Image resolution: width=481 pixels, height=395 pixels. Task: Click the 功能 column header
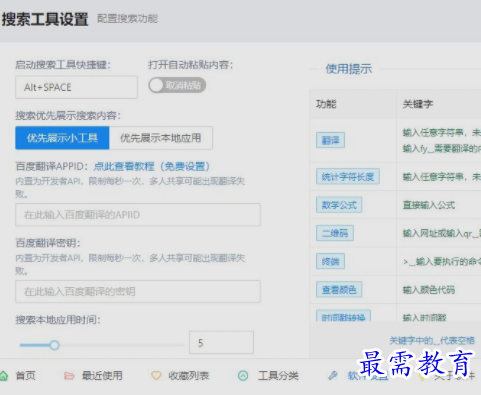coord(326,104)
